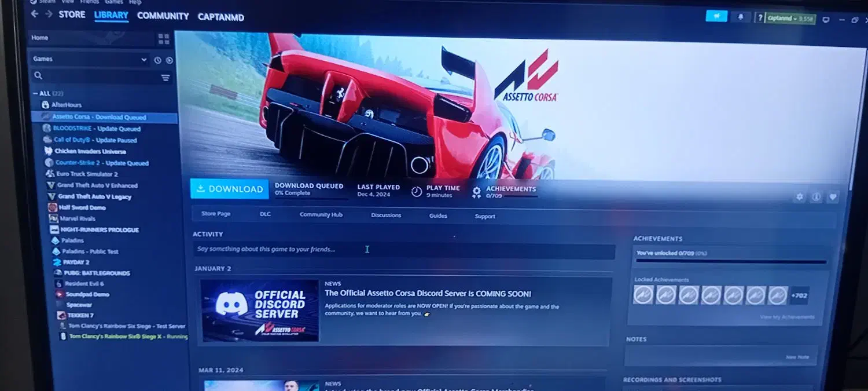This screenshot has height=391, width=868.
Task: Click the library search magnifier icon
Action: pyautogui.click(x=38, y=75)
